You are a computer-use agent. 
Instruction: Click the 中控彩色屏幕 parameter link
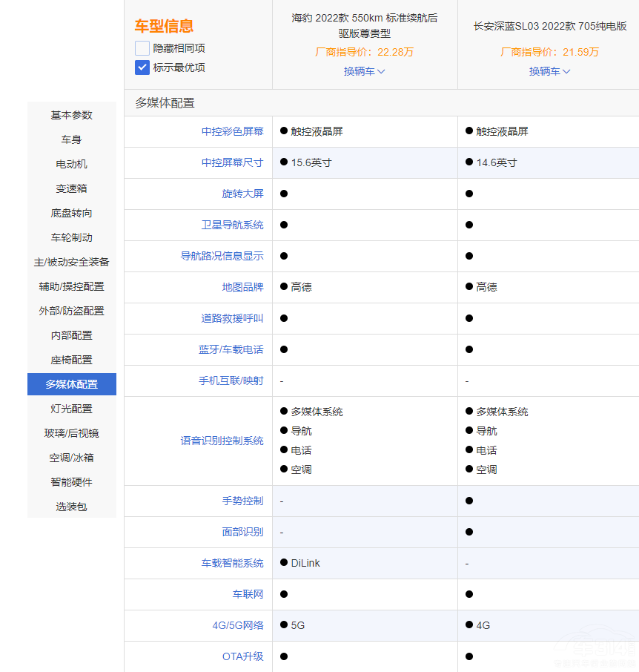pyautogui.click(x=232, y=131)
